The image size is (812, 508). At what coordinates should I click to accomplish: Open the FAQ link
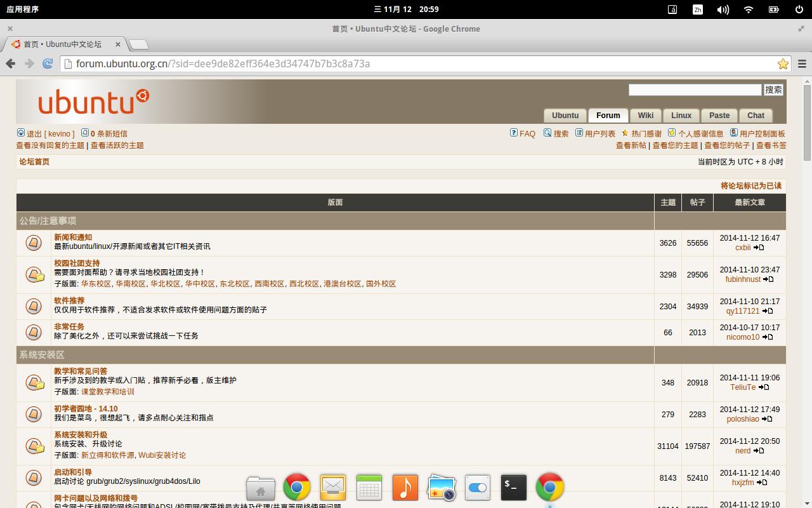point(527,134)
